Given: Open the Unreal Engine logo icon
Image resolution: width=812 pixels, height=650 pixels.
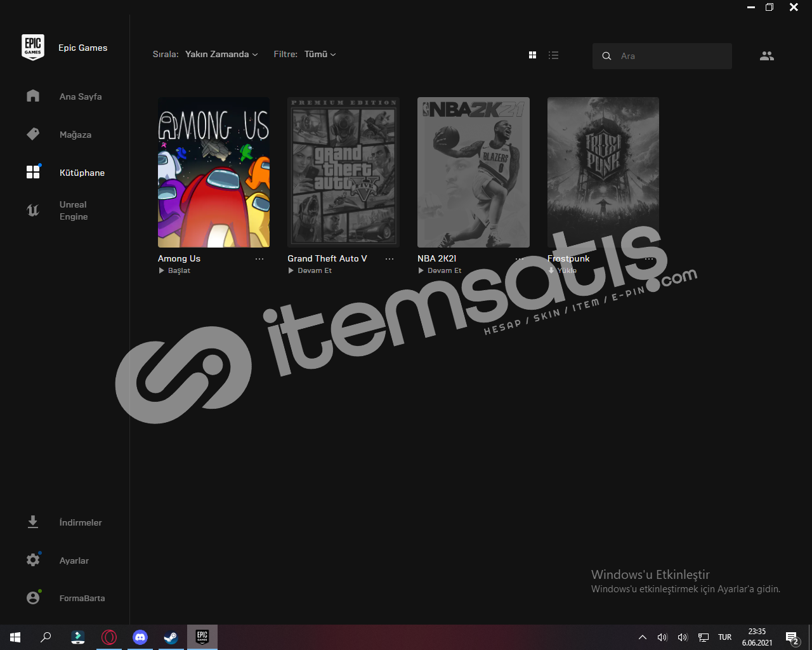Looking at the screenshot, I should click(x=33, y=210).
